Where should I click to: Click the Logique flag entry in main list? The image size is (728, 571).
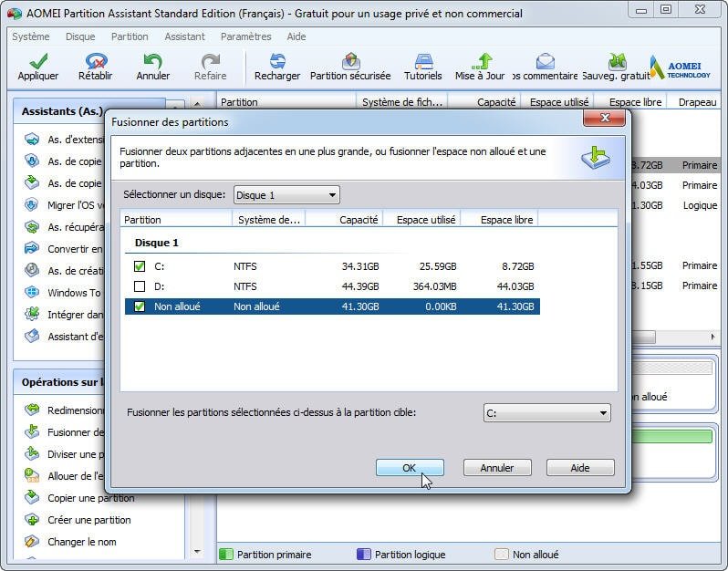coord(700,205)
